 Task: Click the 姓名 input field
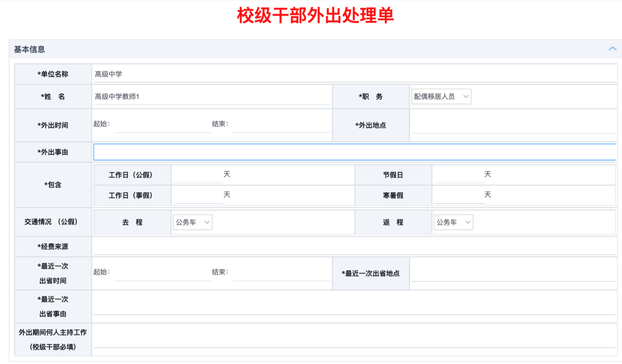(212, 97)
